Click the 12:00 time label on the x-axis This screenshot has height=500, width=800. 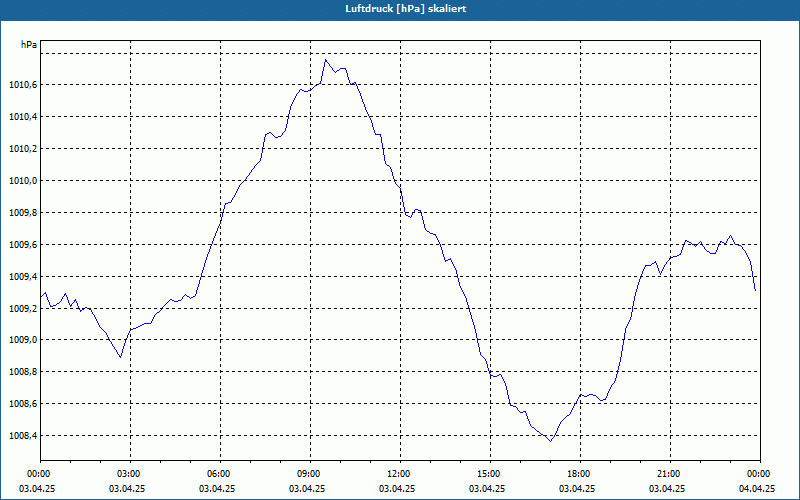tap(400, 474)
